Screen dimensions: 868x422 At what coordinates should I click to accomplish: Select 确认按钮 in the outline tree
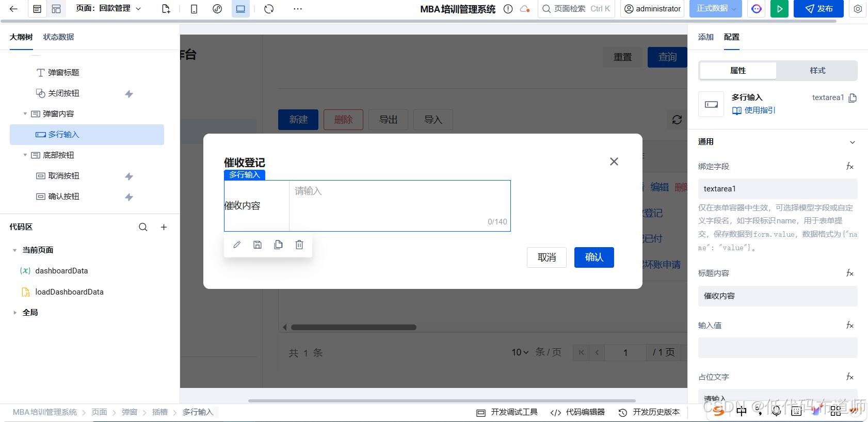click(63, 197)
